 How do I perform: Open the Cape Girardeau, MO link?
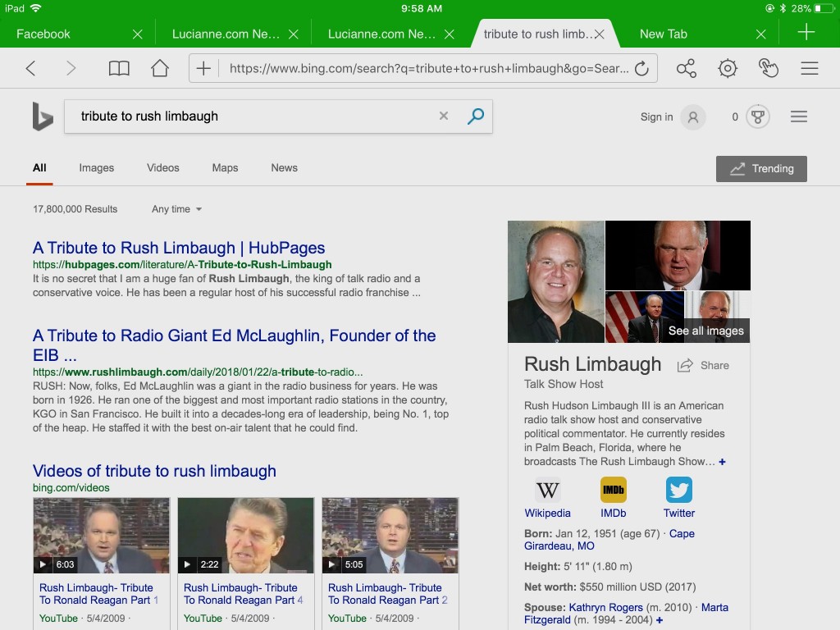click(609, 540)
